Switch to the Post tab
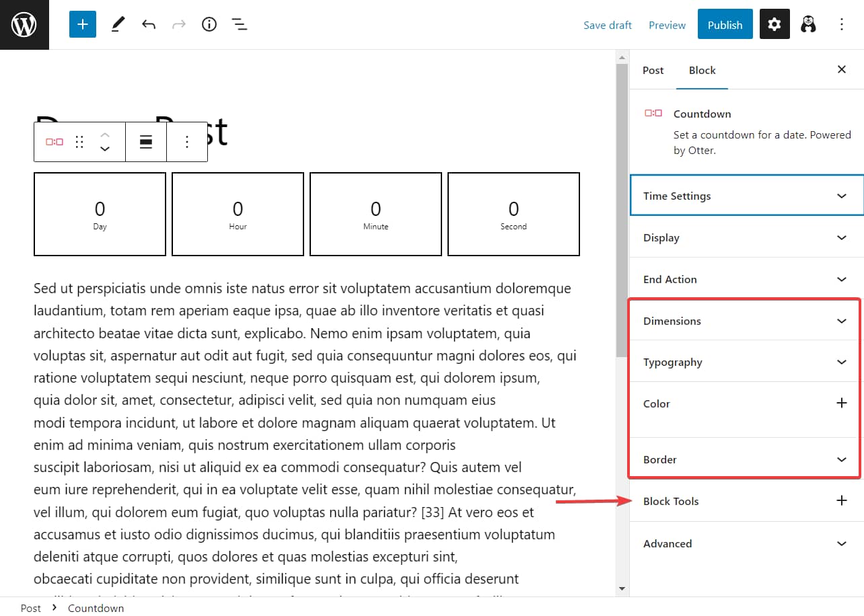 pyautogui.click(x=653, y=70)
